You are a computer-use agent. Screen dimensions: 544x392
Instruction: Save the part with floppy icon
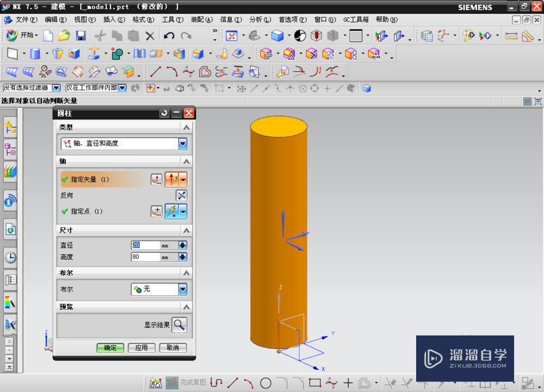[x=81, y=35]
